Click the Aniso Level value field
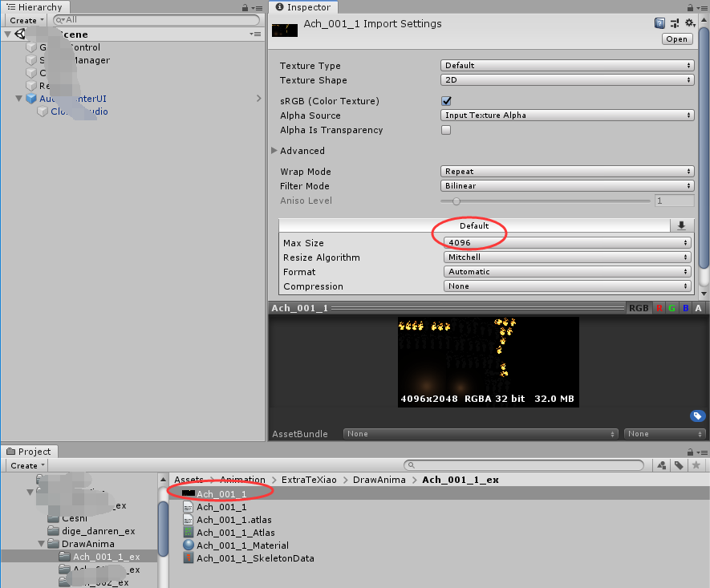This screenshot has width=710, height=588. click(674, 201)
